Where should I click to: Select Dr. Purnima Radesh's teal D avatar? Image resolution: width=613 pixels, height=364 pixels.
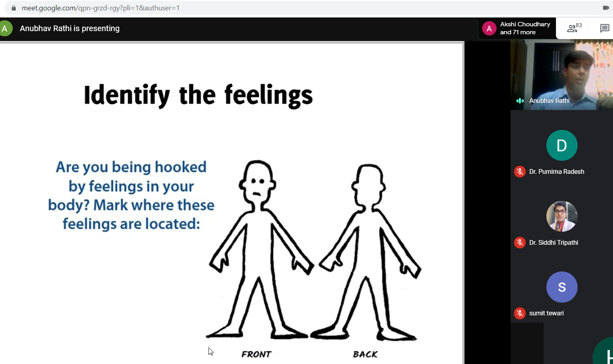coord(562,146)
